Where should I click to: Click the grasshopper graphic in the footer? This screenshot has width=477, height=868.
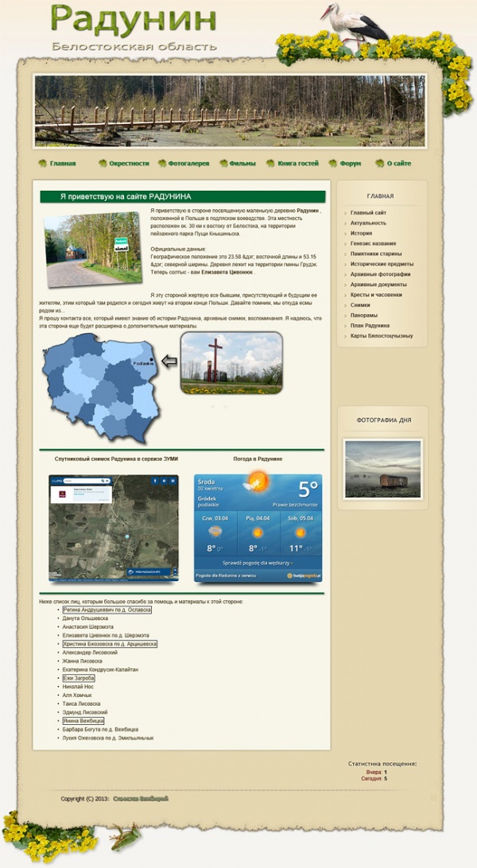(x=123, y=836)
